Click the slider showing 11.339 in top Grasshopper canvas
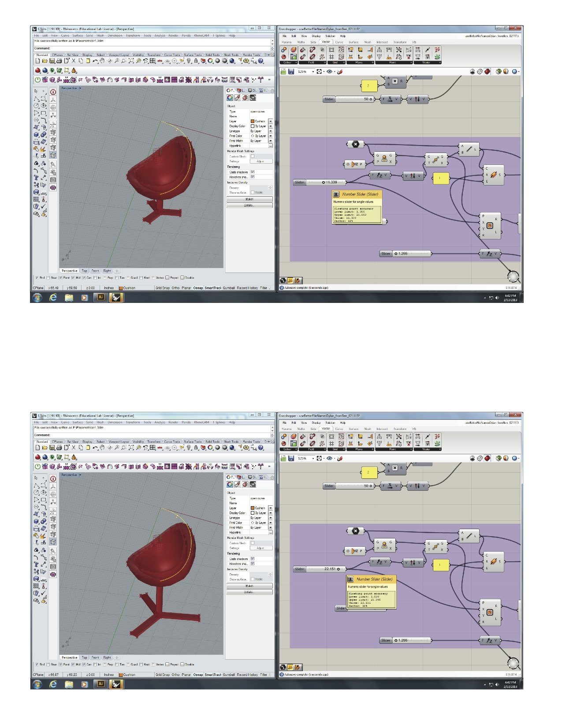The image size is (562, 728). tap(325, 182)
